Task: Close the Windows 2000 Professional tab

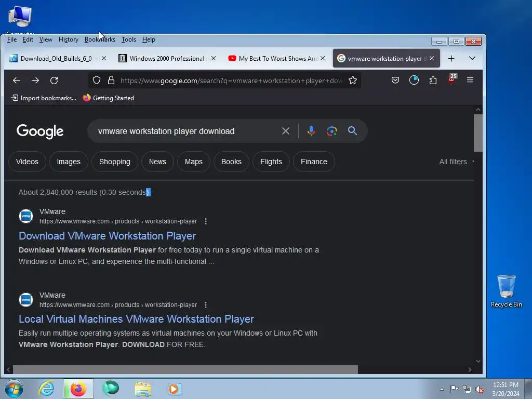Action: tap(214, 58)
